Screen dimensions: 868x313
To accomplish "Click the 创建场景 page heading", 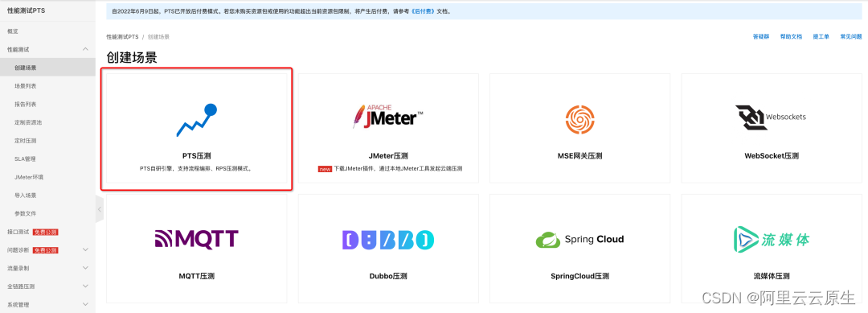I will pyautogui.click(x=132, y=58).
